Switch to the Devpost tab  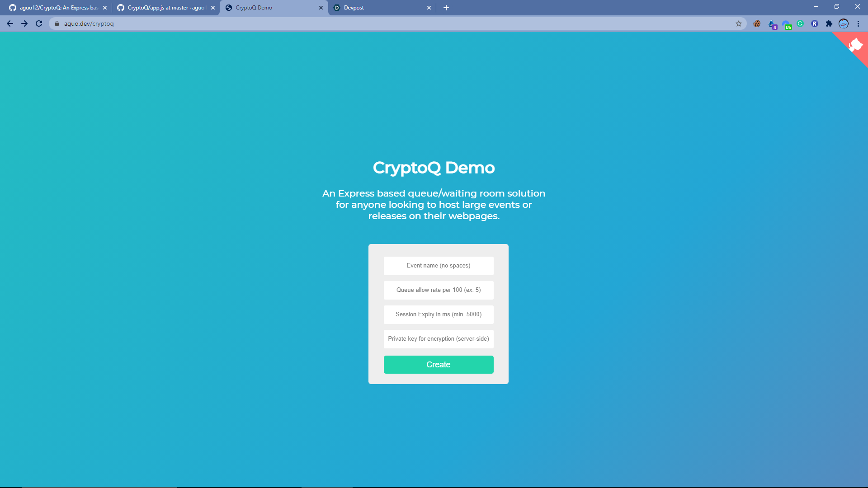tap(380, 8)
